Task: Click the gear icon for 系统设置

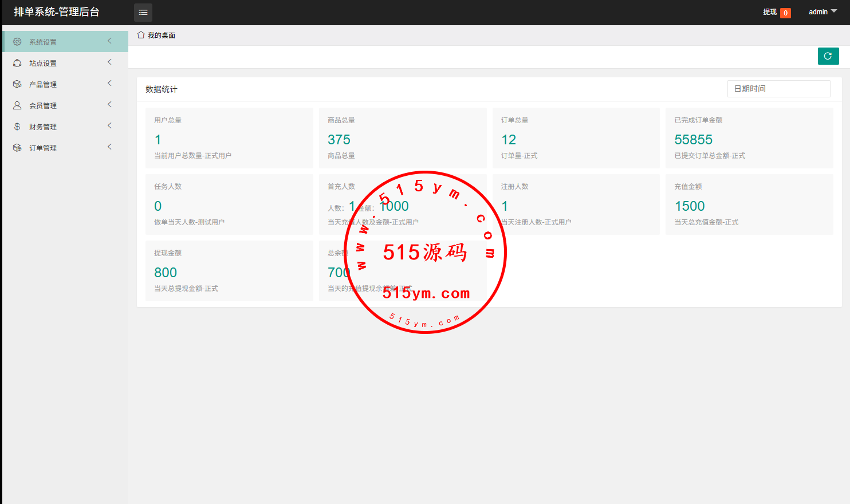Action: (x=17, y=42)
